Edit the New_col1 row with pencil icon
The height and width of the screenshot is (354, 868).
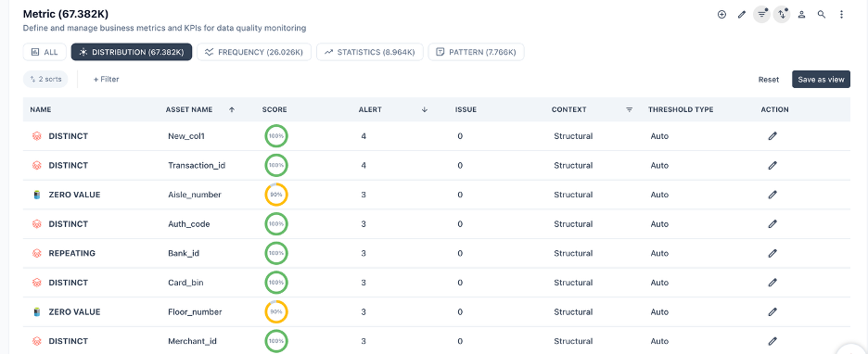pos(772,136)
